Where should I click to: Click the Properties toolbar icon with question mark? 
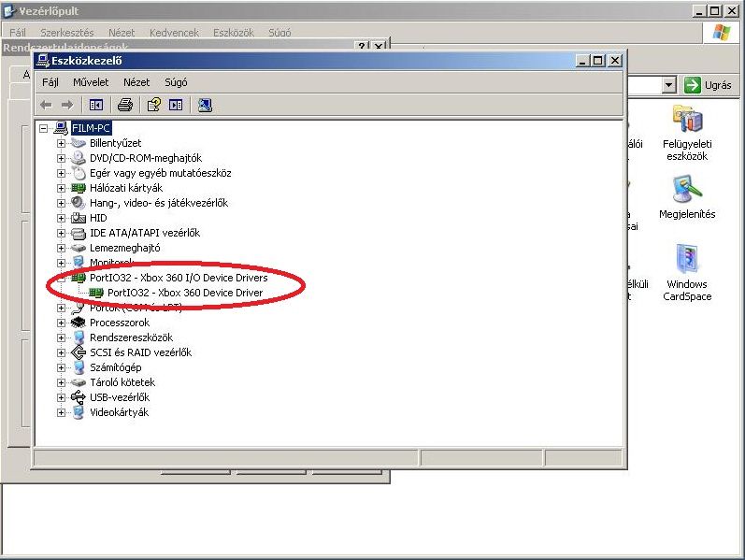154,105
